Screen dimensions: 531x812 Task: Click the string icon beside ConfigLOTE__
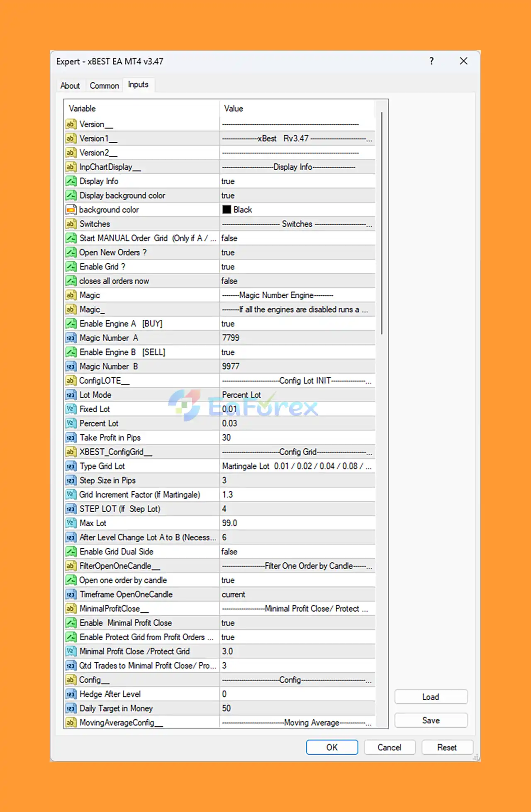coord(71,381)
